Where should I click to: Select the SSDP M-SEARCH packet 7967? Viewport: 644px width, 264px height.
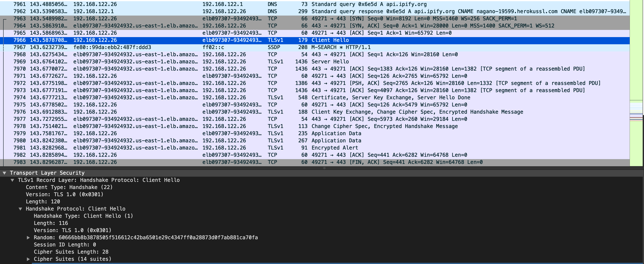pyautogui.click(x=175, y=47)
